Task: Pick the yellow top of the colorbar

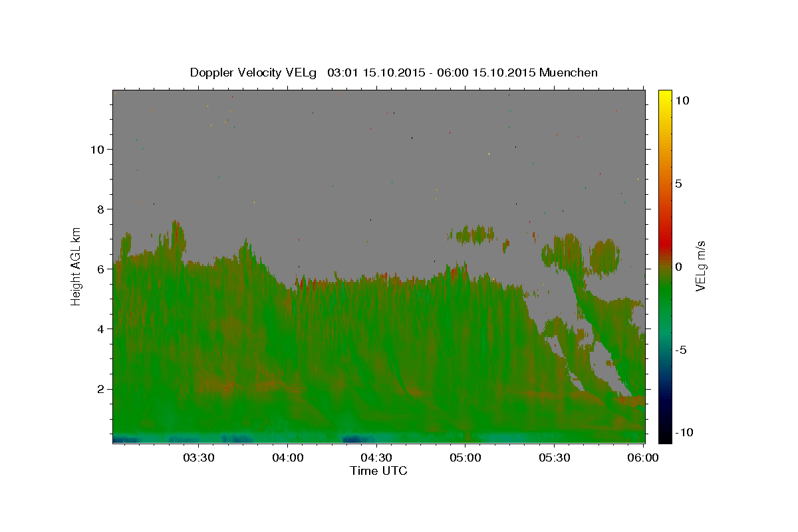Action: [665, 96]
